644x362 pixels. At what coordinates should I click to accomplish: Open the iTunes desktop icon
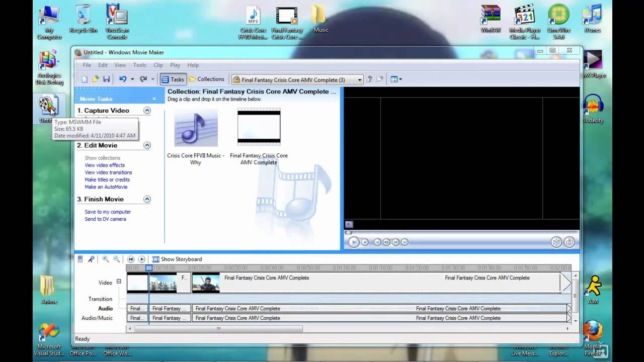593,19
